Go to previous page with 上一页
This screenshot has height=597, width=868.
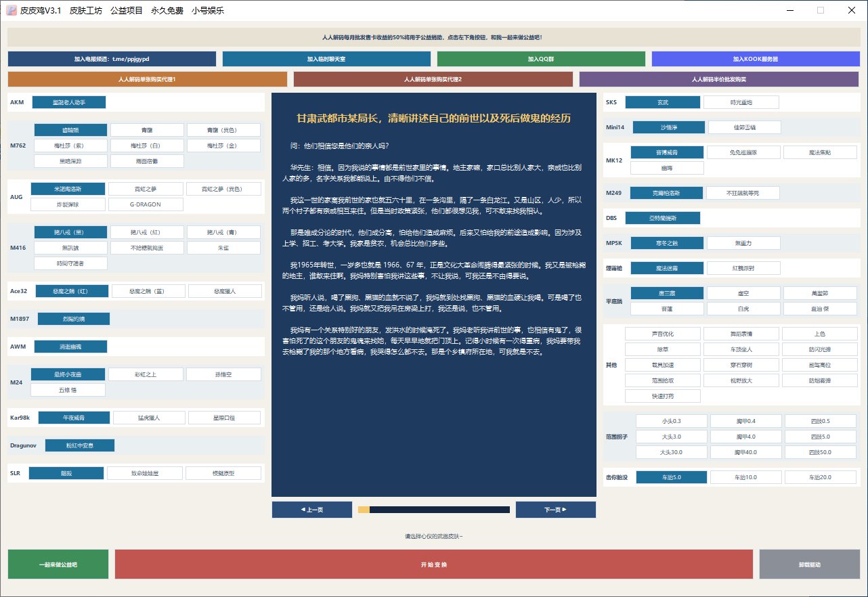312,510
